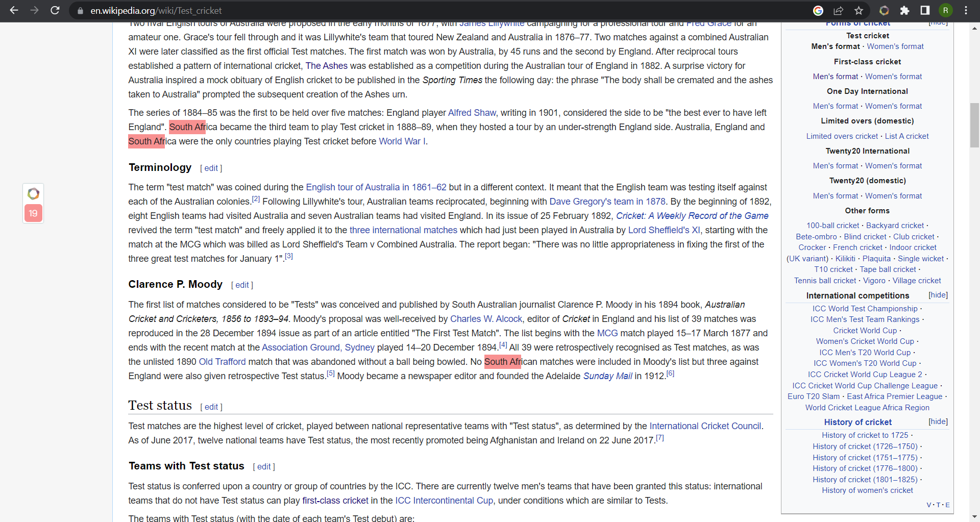Open Google icon in address bar
This screenshot has height=522, width=980.
[818, 10]
